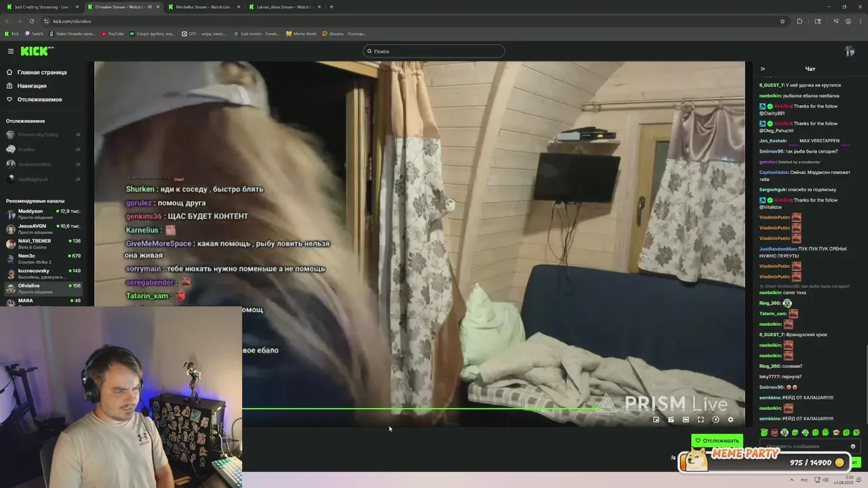Close the Olivialive Stream browser tab
868x488 pixels.
click(x=157, y=7)
